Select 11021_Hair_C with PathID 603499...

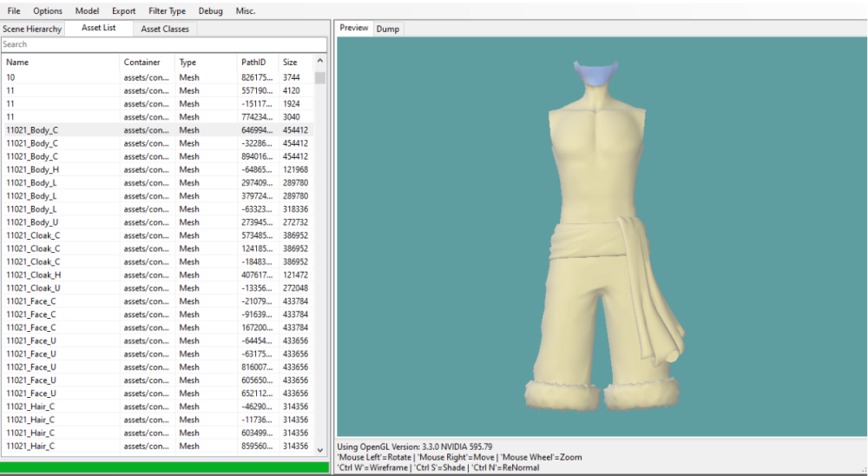point(157,433)
